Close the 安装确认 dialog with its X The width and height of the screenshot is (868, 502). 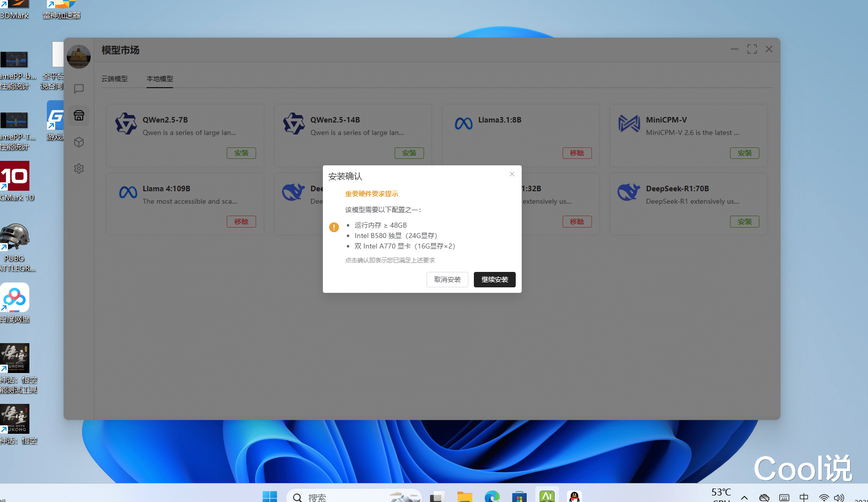click(x=512, y=174)
